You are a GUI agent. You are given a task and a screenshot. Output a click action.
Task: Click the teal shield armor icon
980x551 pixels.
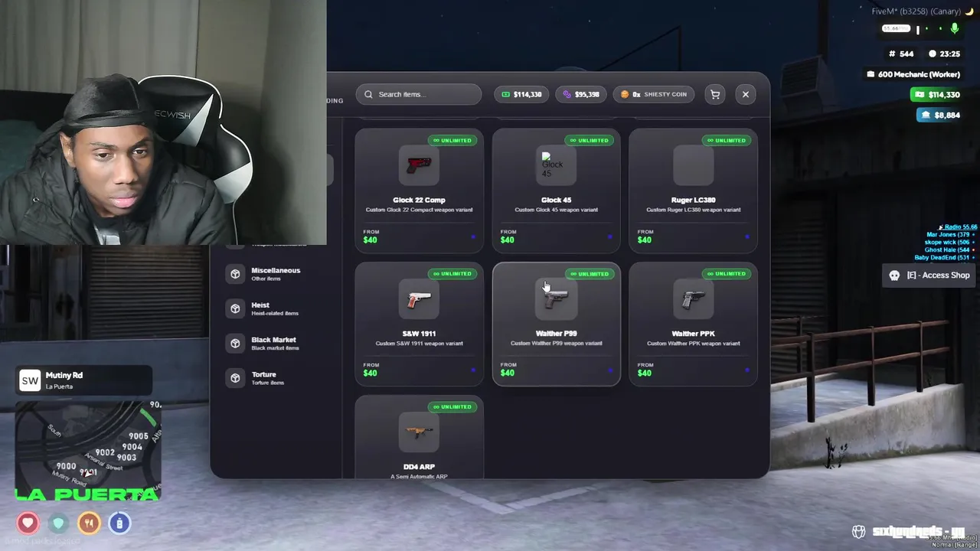58,523
